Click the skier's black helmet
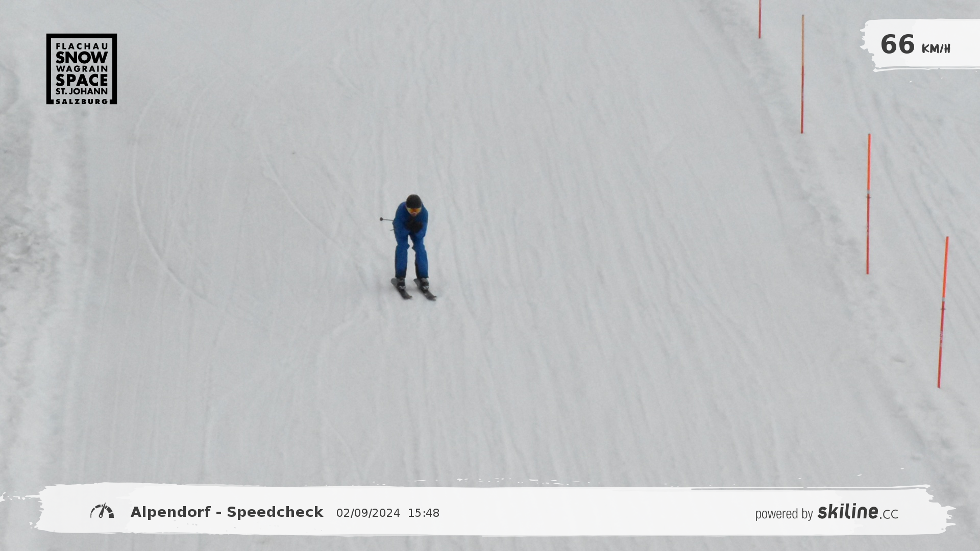Viewport: 980px width, 551px height. [x=413, y=200]
